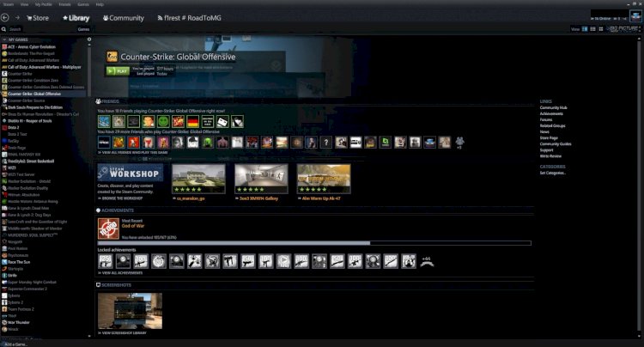Open View Screenshot Library link
644x347 pixels.
[122, 333]
